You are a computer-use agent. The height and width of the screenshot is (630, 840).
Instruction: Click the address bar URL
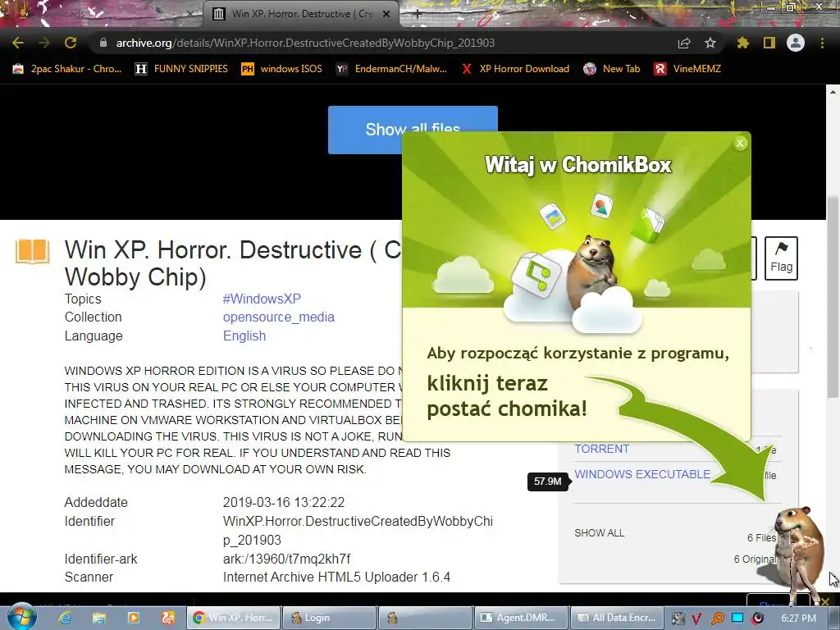tap(305, 43)
